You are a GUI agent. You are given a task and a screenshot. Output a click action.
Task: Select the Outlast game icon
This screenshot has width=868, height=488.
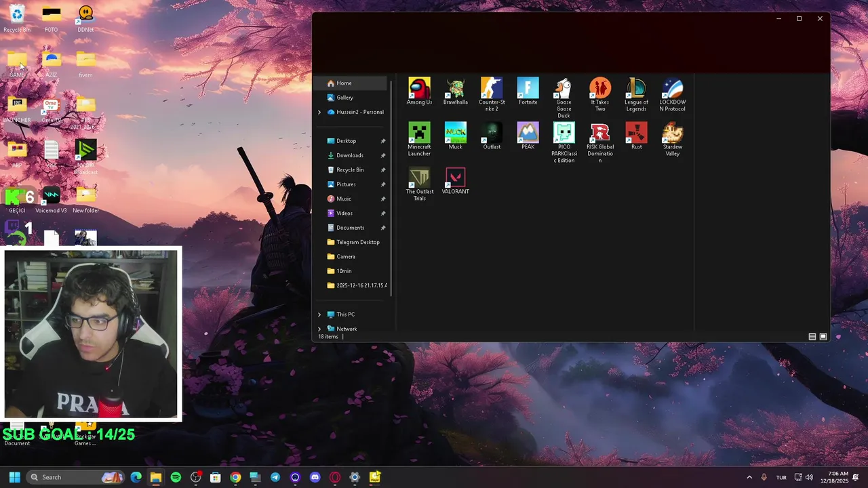coord(492,136)
